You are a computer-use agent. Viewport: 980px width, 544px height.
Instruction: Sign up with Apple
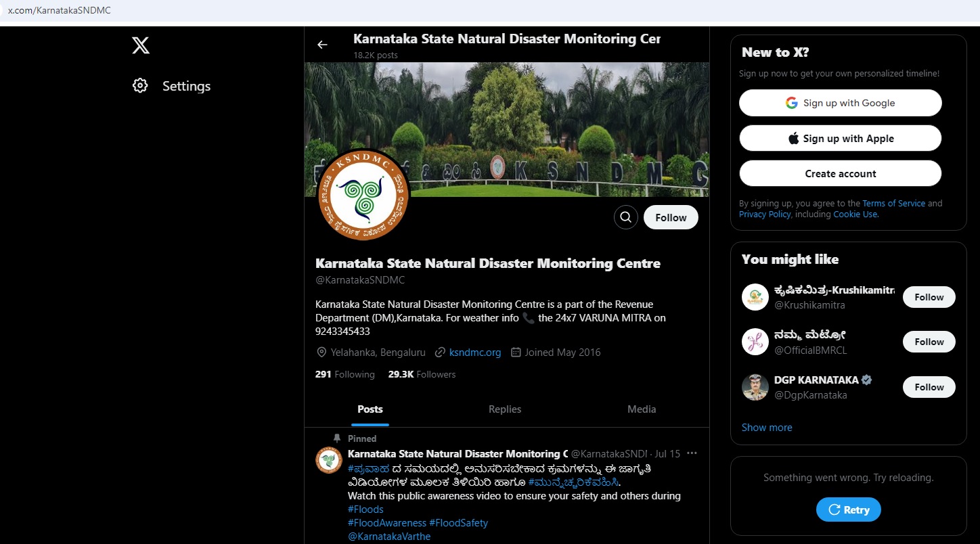click(840, 138)
